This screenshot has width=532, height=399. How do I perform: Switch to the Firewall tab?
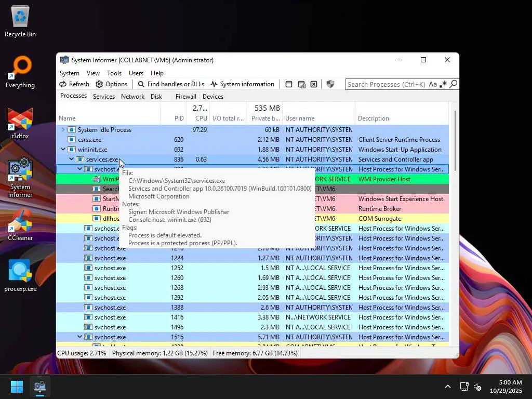[186, 96]
